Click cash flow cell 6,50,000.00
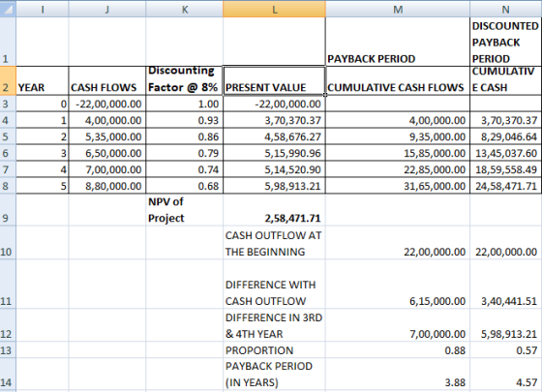 tap(107, 153)
